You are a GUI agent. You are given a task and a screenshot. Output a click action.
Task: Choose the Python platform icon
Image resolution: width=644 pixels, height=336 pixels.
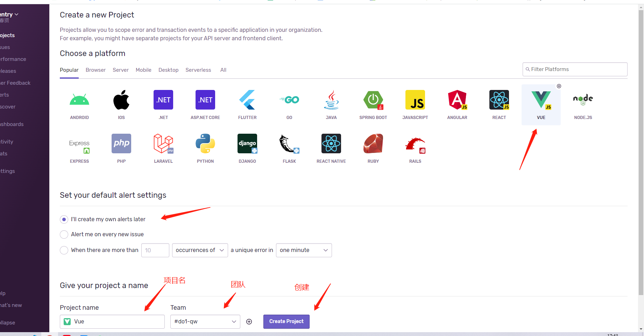pyautogui.click(x=205, y=143)
